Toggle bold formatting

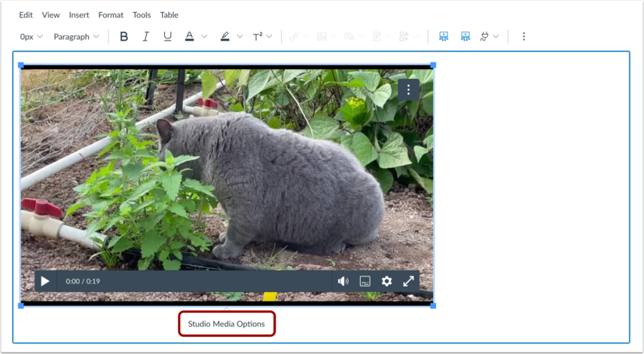point(124,37)
